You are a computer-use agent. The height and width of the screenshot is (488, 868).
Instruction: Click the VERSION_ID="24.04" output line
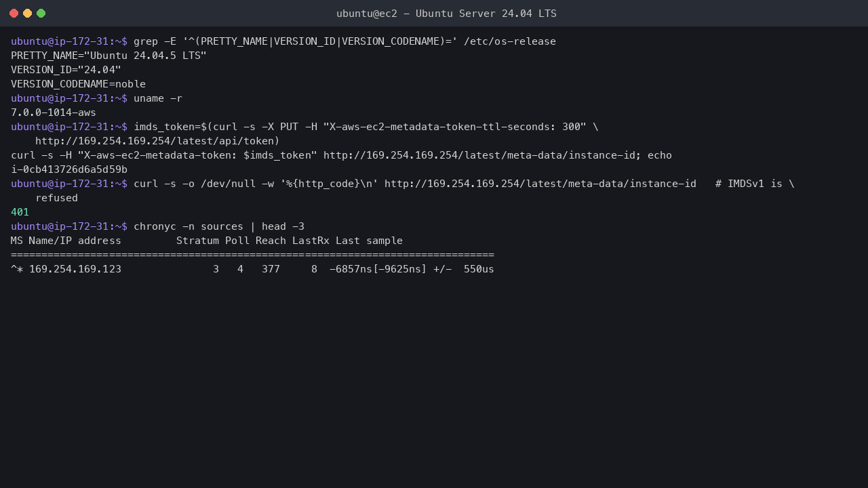(x=66, y=70)
